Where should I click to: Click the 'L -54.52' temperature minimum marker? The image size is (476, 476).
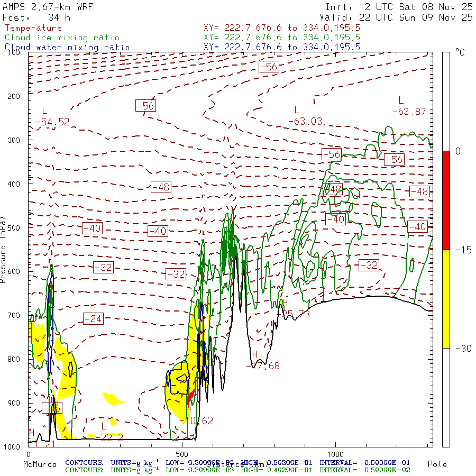pos(52,116)
